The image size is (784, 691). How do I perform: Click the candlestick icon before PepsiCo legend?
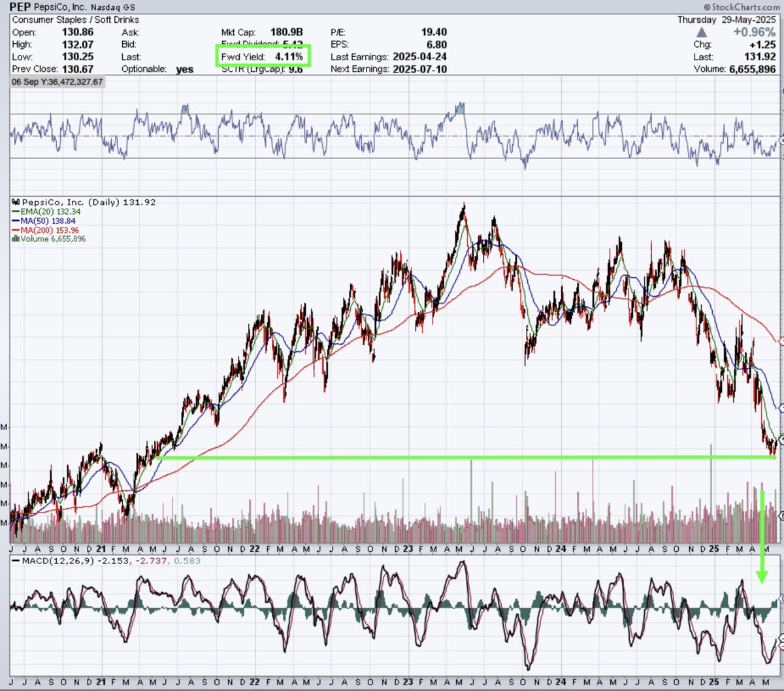(x=16, y=203)
